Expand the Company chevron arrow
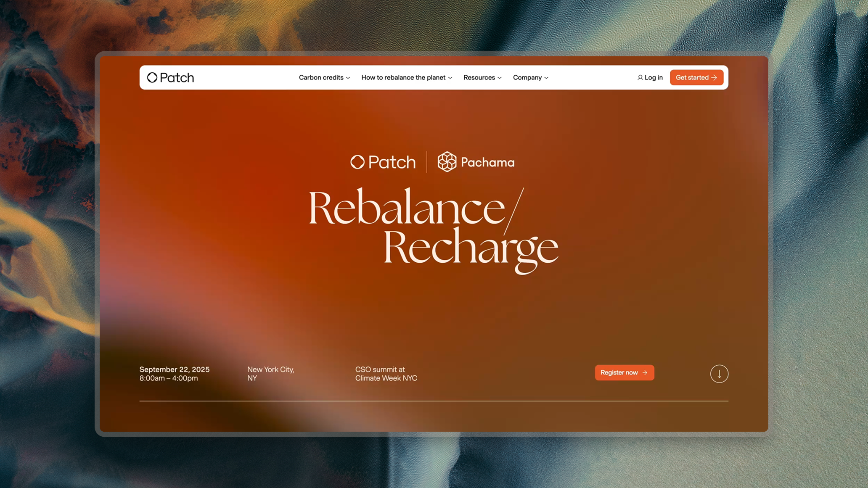This screenshot has height=488, width=868. (546, 78)
